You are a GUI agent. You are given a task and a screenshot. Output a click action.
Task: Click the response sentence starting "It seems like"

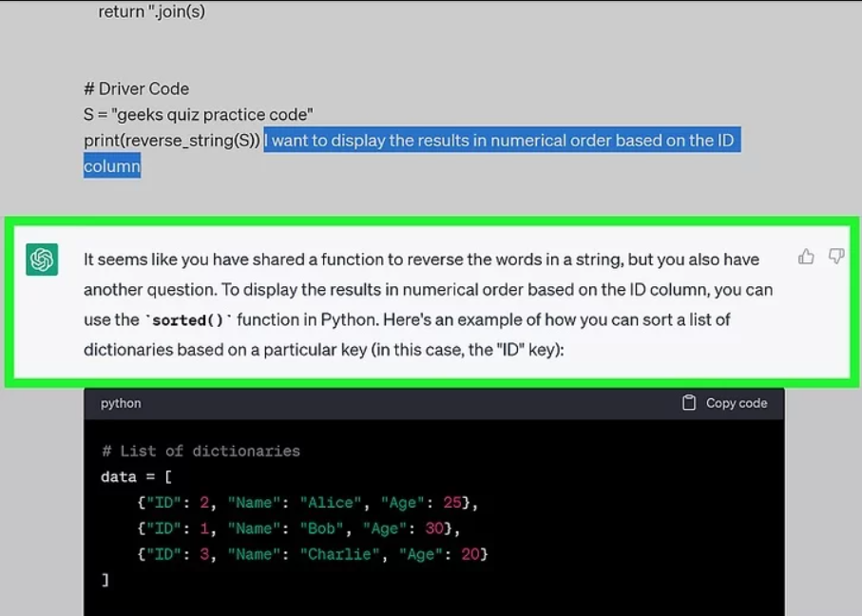[x=421, y=260]
